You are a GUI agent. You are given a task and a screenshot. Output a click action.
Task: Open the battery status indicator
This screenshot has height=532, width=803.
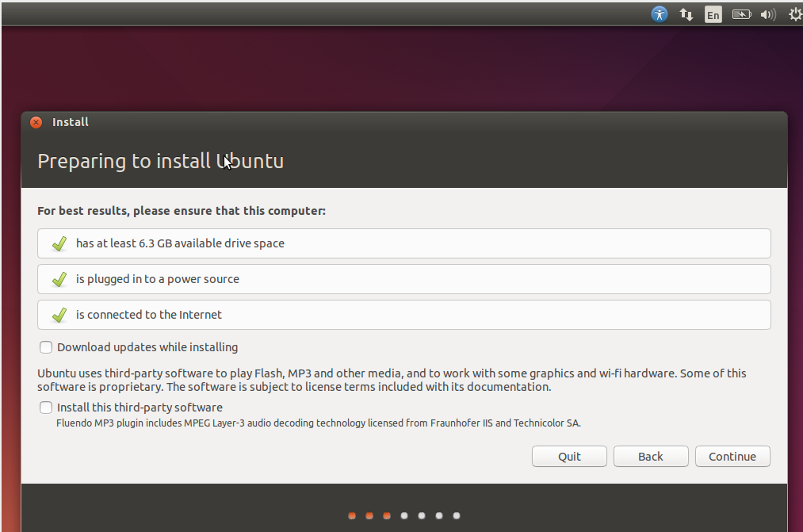[x=741, y=14]
